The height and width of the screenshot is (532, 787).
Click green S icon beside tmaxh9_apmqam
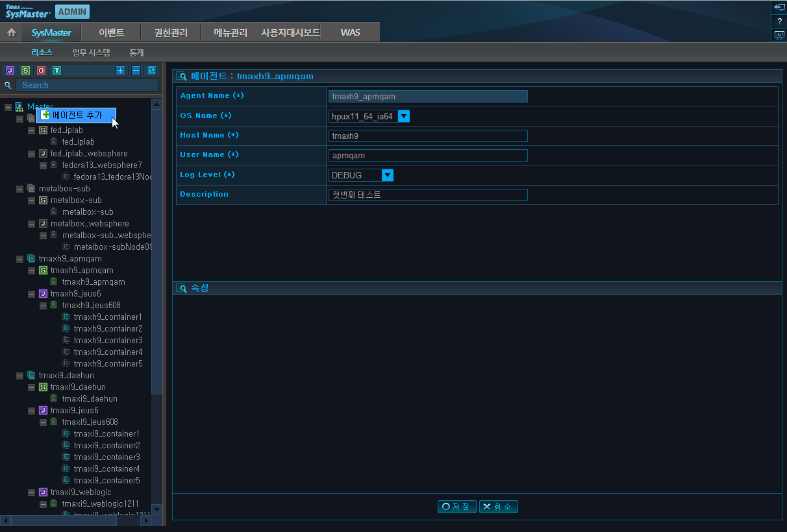(43, 271)
